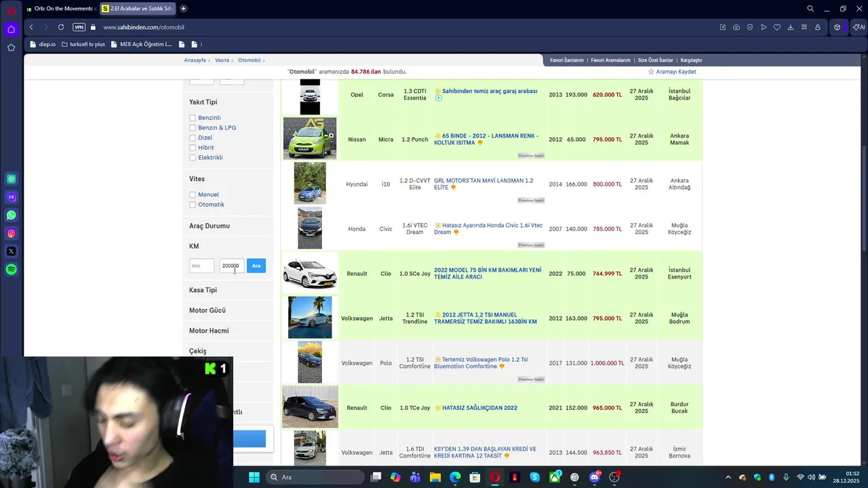Open Discord from the taskbar
This screenshot has width=868, height=488.
pyautogui.click(x=595, y=477)
